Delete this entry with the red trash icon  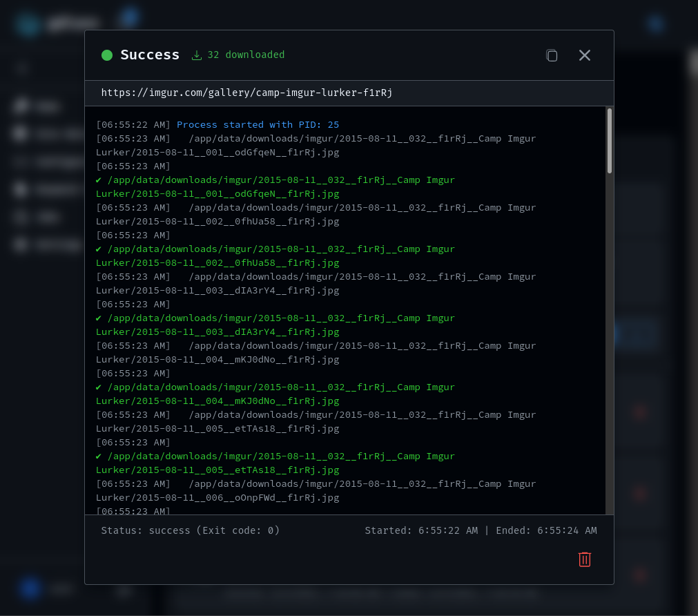click(584, 559)
